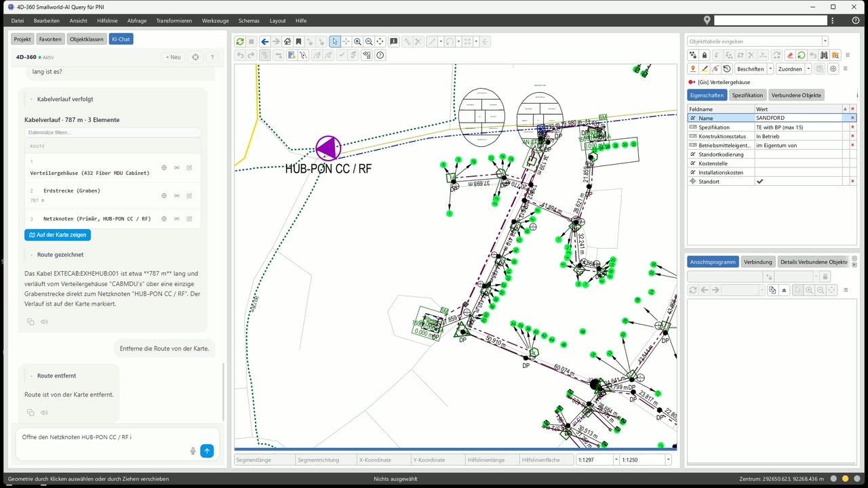Clear the Standort field with red X

tap(852, 182)
